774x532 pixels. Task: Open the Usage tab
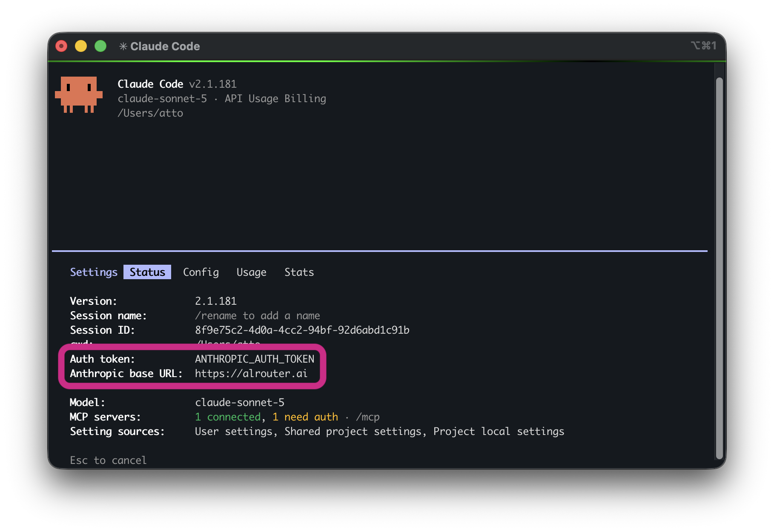click(252, 272)
